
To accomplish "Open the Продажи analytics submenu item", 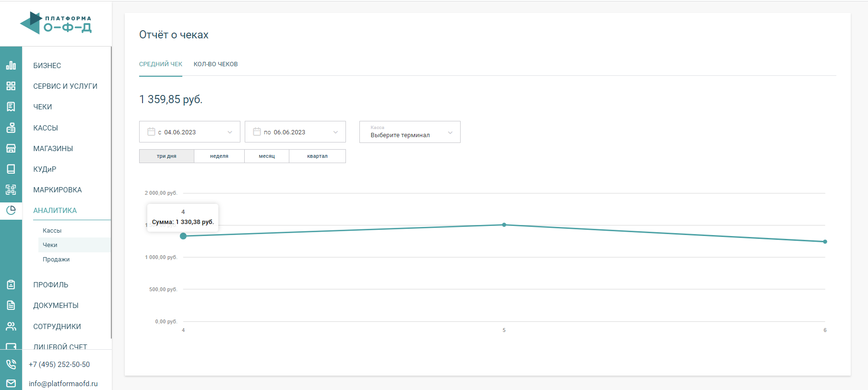I will pos(56,260).
